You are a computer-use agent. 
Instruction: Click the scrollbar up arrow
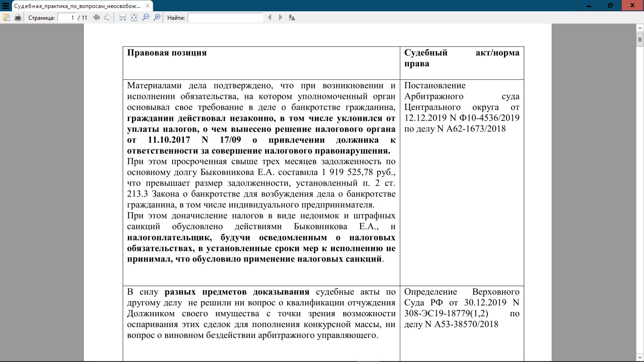(x=640, y=29)
